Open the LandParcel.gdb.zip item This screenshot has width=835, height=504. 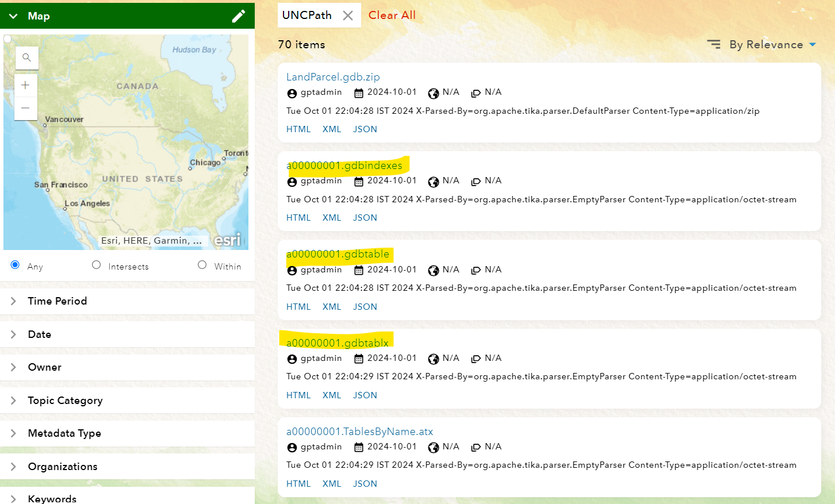click(x=333, y=77)
